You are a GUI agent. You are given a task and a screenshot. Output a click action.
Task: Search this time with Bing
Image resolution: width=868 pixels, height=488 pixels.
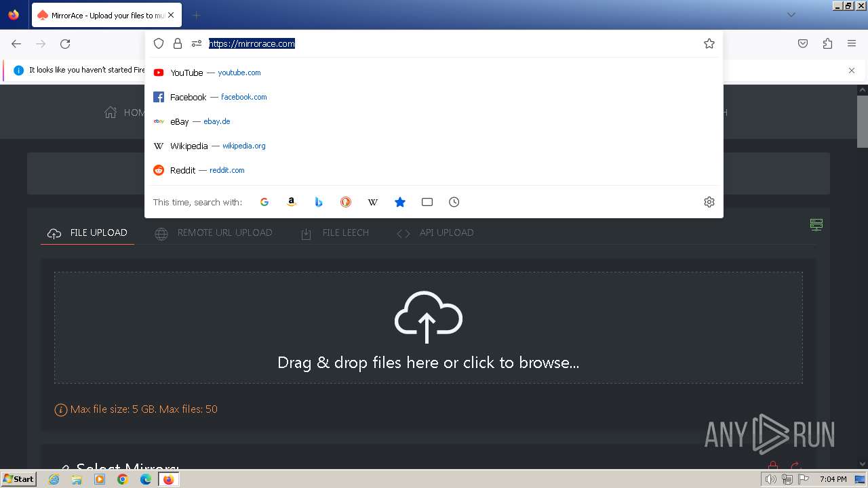point(319,202)
